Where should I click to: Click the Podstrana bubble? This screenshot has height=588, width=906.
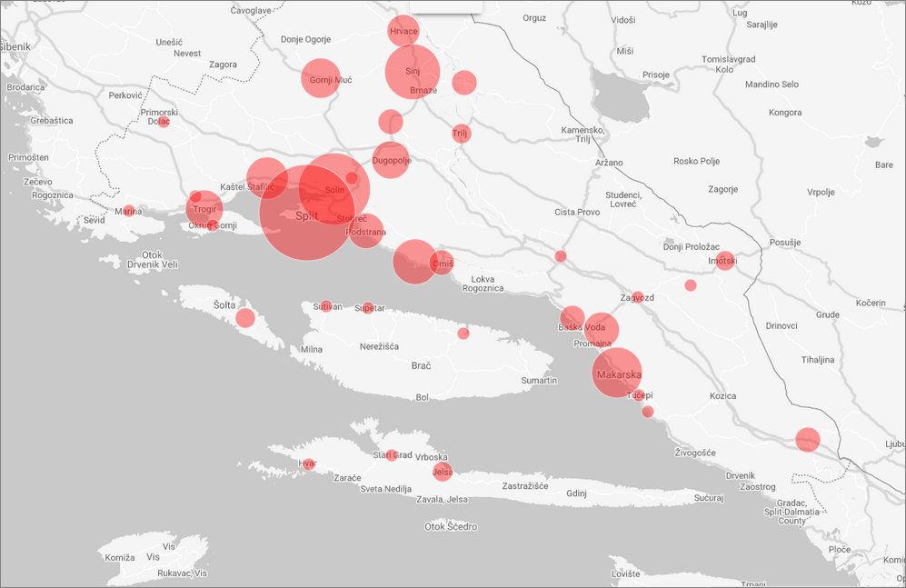pos(366,231)
